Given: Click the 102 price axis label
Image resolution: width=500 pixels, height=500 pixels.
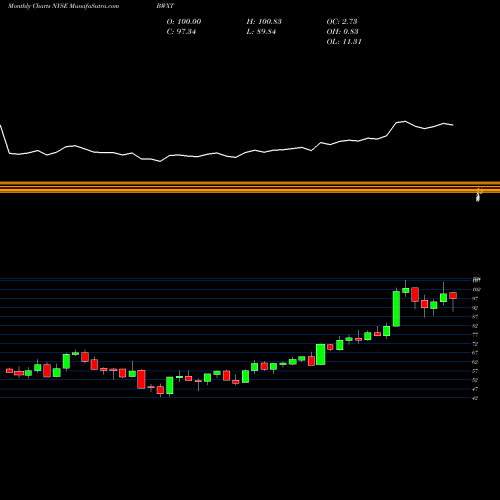Looking at the screenshot, I should [x=476, y=290].
